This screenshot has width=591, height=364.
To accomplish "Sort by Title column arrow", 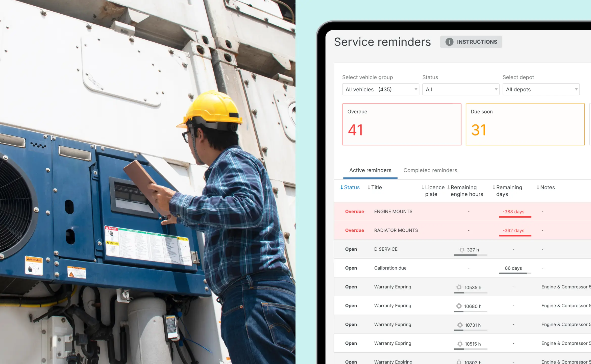I will point(369,187).
